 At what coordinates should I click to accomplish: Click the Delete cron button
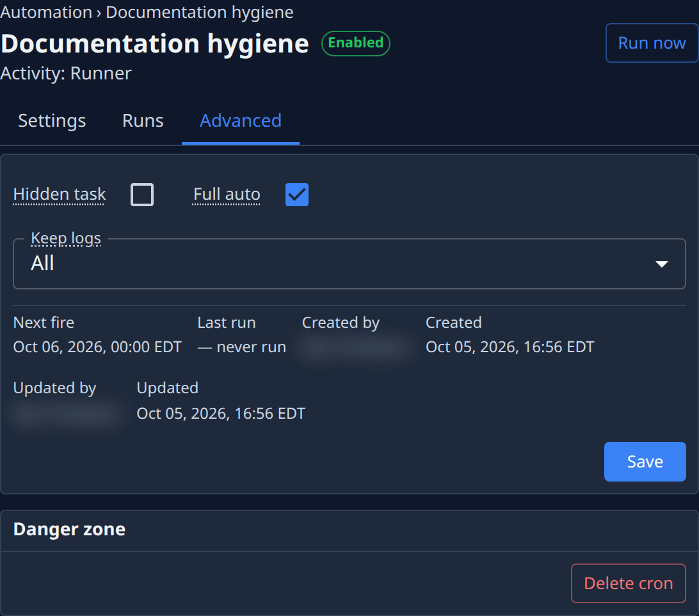pos(629,583)
